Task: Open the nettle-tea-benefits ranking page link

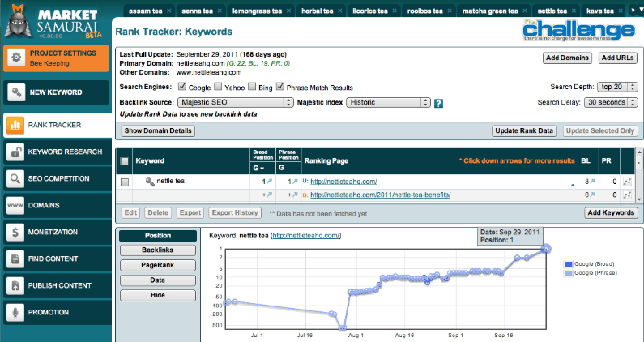Action: click(x=380, y=195)
